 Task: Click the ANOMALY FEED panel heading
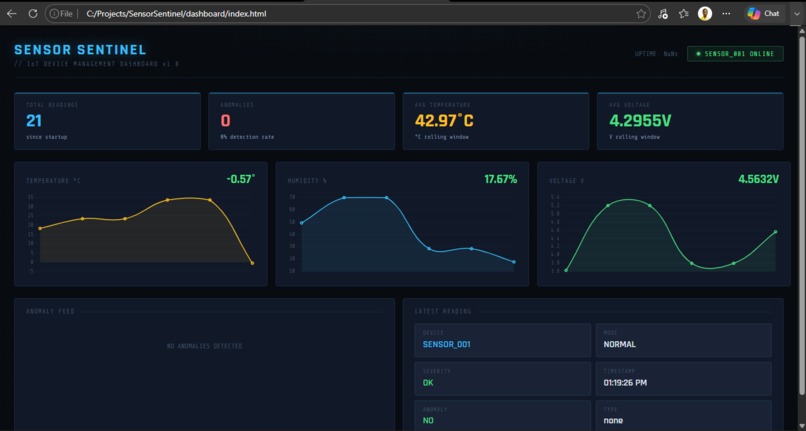50,311
